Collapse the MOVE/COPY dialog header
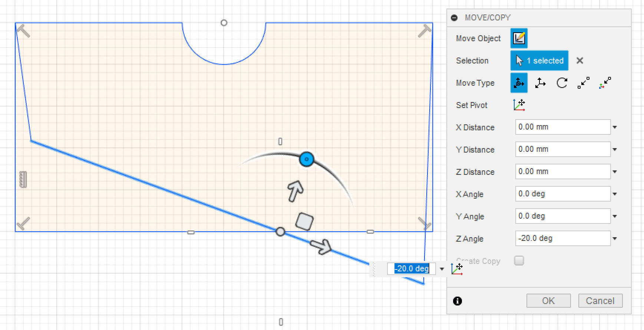The image size is (644, 330). click(x=454, y=18)
